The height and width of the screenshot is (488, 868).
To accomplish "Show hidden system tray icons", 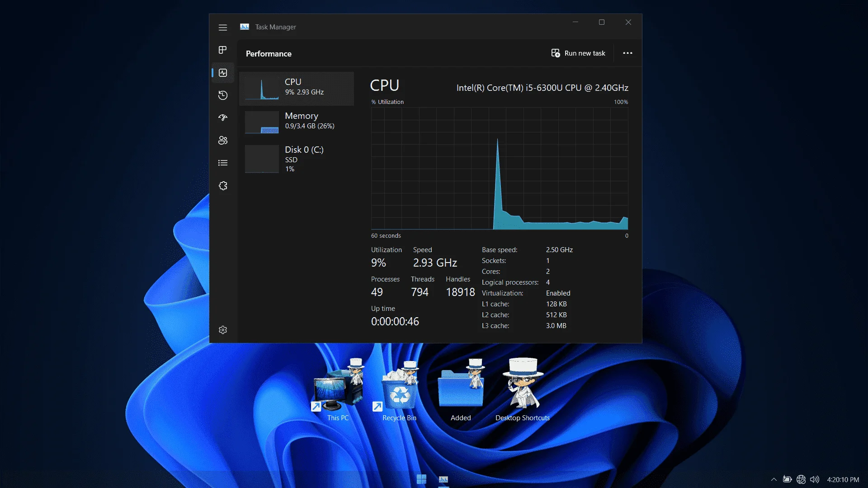I will (774, 479).
